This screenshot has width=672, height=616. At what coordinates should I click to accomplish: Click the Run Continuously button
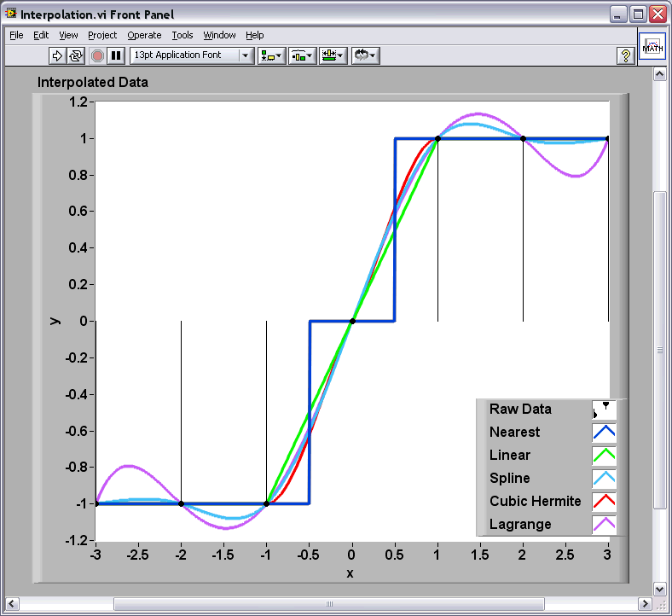click(76, 55)
